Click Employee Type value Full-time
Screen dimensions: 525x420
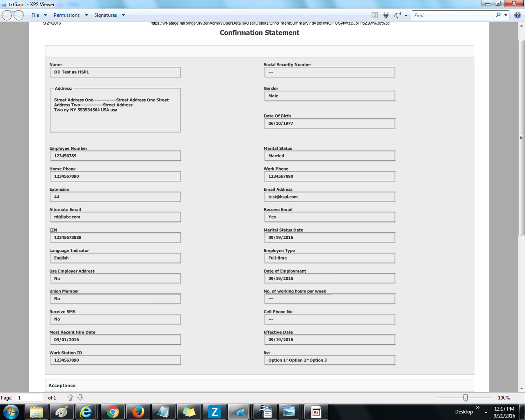pos(330,258)
